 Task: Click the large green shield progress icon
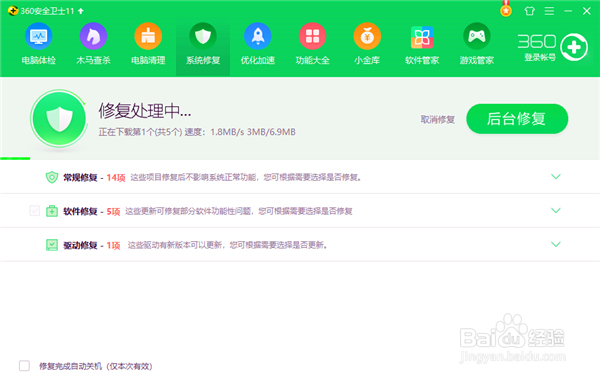(x=59, y=119)
